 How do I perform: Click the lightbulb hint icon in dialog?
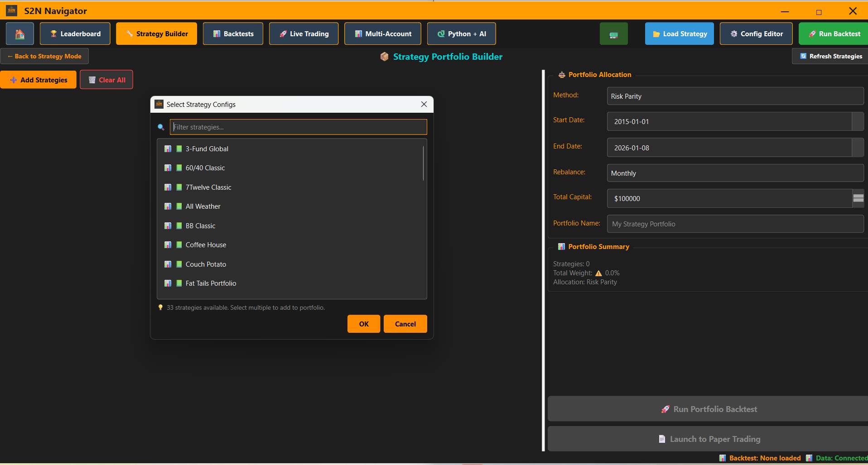(x=160, y=307)
